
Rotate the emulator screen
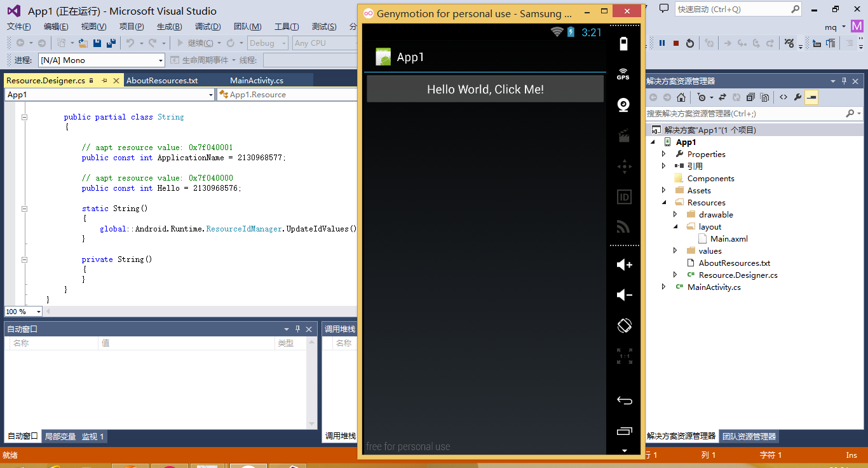click(x=625, y=326)
